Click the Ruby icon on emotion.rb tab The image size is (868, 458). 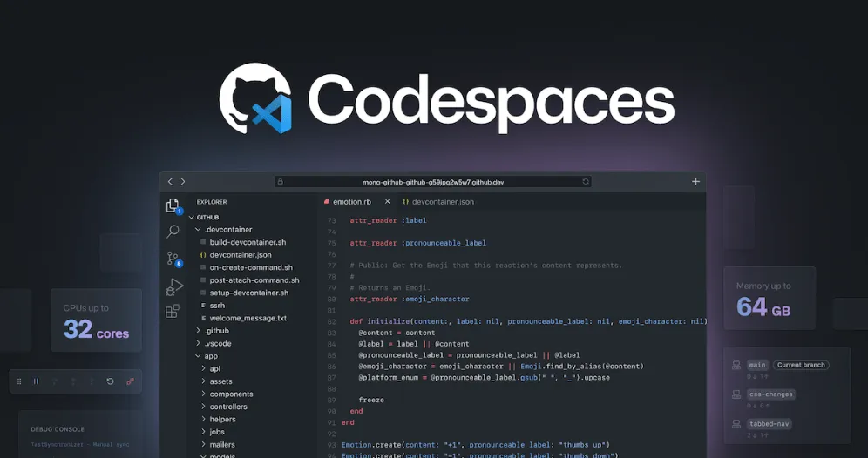(x=327, y=202)
